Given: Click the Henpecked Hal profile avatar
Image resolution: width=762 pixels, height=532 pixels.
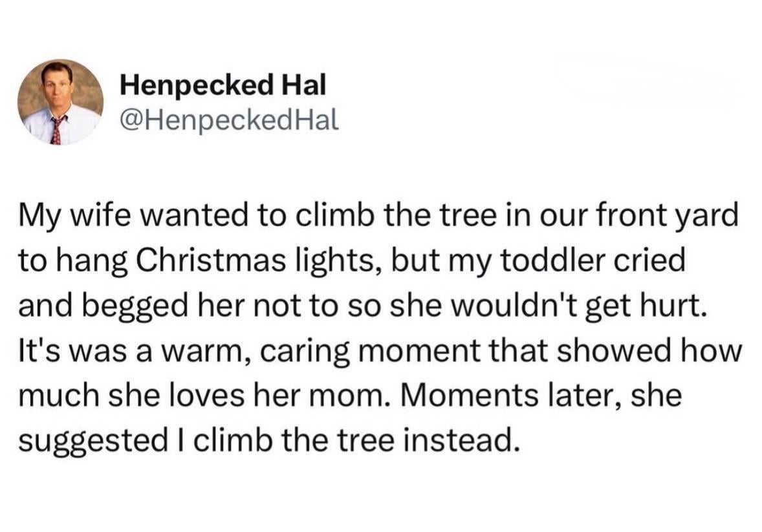Looking at the screenshot, I should (60, 102).
